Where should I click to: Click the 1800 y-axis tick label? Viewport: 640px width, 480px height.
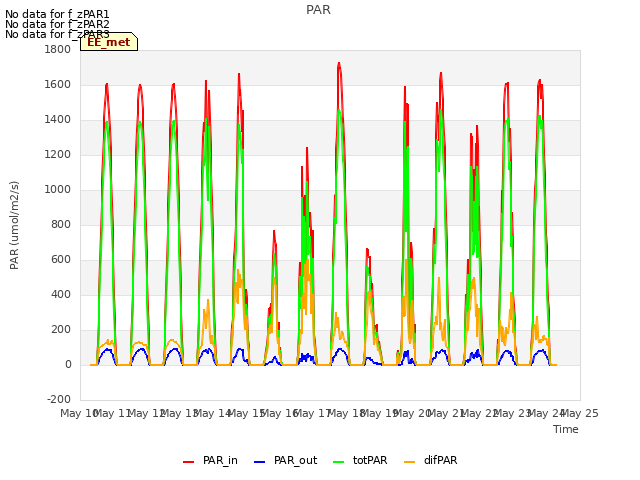[58, 49]
